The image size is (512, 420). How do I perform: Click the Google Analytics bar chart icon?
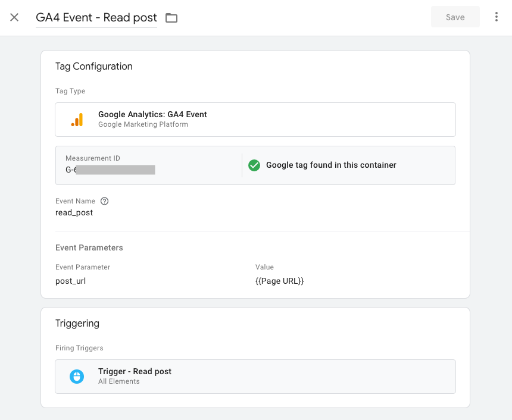pos(77,120)
